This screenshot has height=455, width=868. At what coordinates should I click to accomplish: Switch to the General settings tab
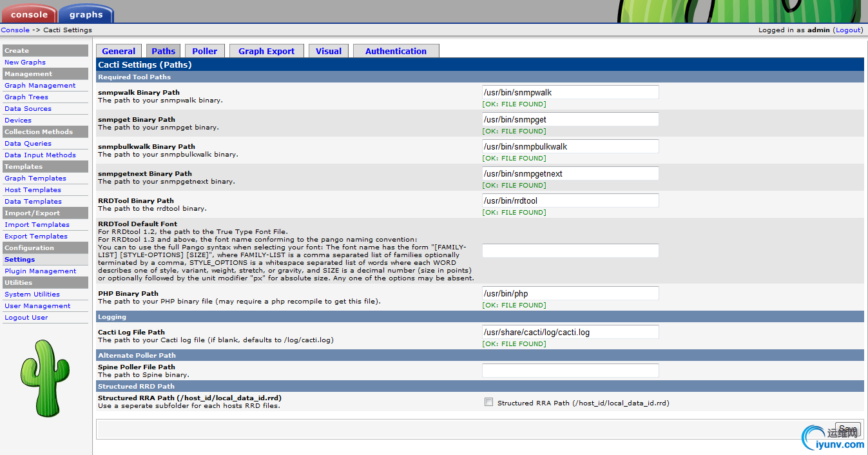coord(119,51)
